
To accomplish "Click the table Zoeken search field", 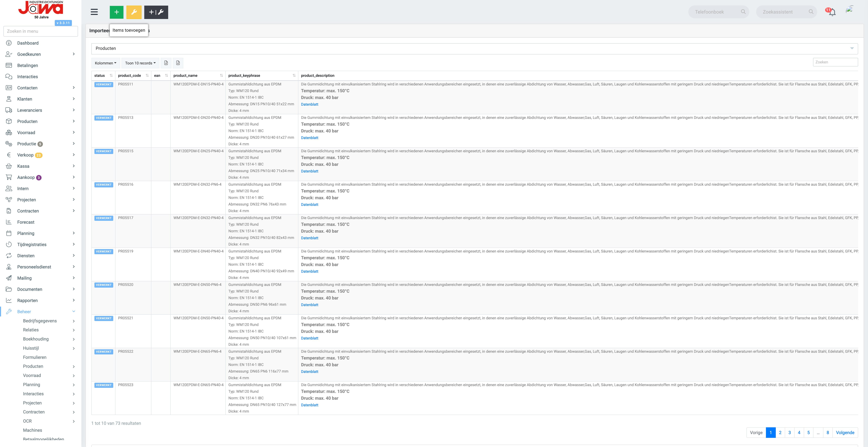I will [x=835, y=62].
